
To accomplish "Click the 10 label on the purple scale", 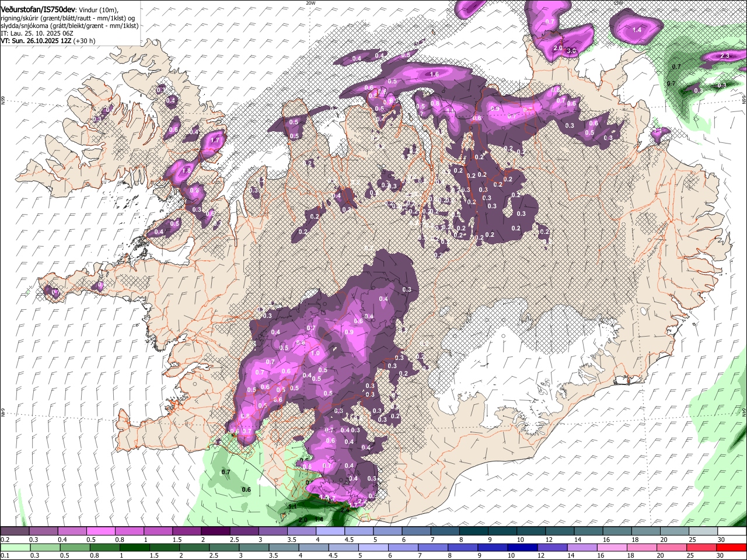I will click(520, 540).
